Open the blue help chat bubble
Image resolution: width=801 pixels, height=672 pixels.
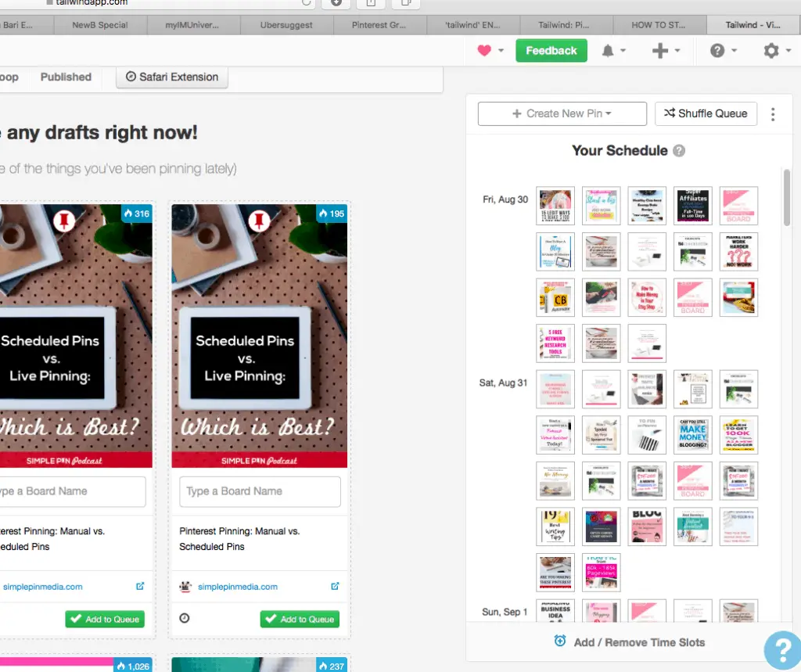[782, 650]
